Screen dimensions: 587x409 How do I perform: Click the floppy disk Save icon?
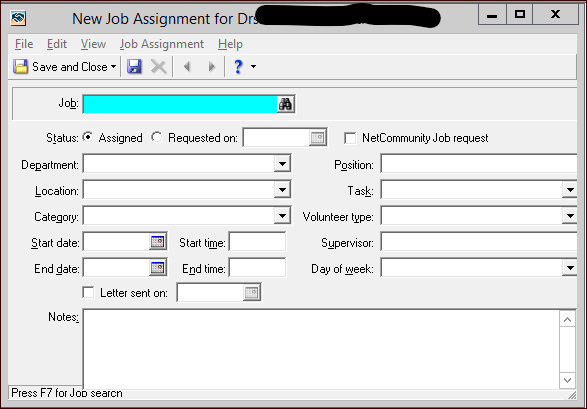[x=134, y=67]
